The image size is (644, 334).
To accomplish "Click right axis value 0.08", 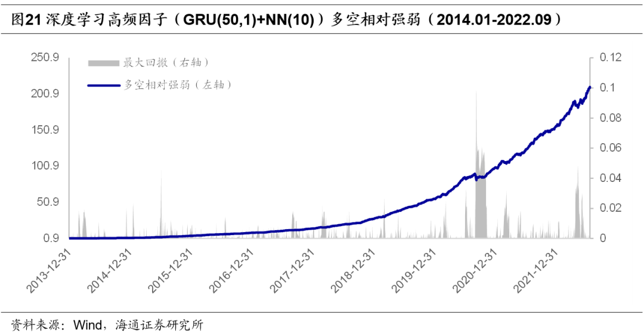I will click(x=611, y=118).
